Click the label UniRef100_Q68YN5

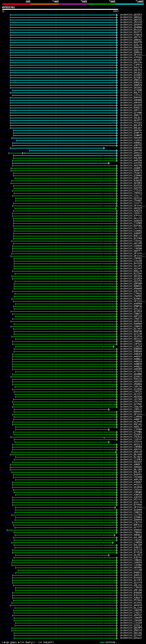(131, 151)
